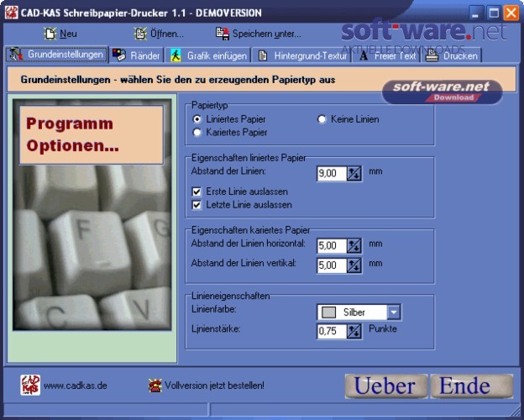524x420 pixels.
Task: Click the Hintergrund-Textur page icon
Action: coord(263,55)
